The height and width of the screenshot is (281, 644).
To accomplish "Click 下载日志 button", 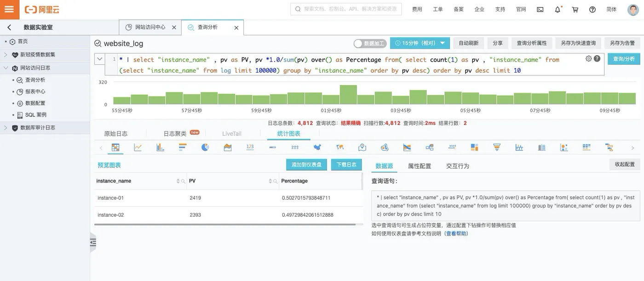I will pyautogui.click(x=346, y=165).
